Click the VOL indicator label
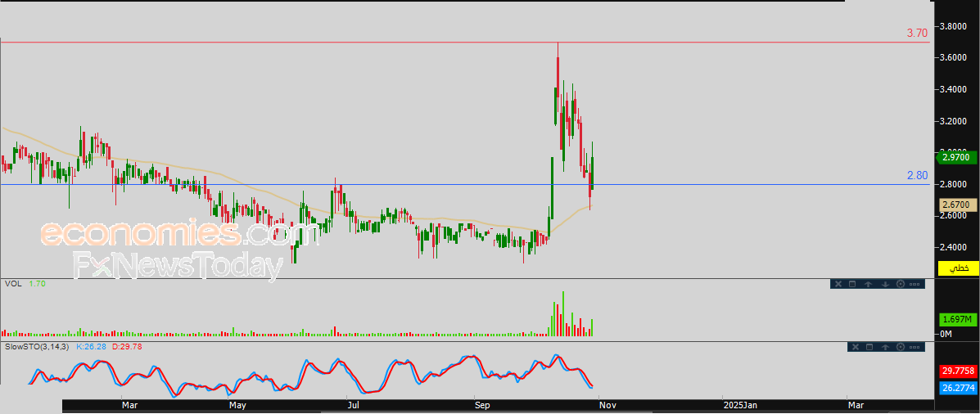This screenshot has width=980, height=414. coord(13,283)
